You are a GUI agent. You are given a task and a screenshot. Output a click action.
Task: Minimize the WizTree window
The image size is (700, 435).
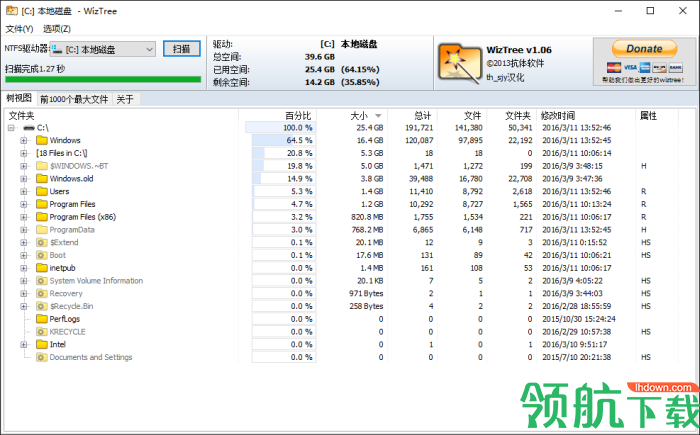[618, 11]
